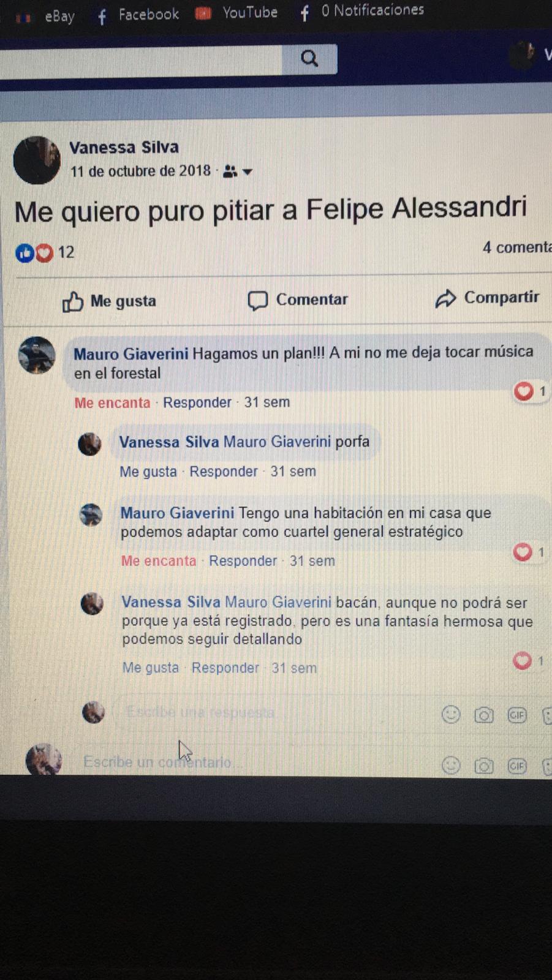The width and height of the screenshot is (552, 980).
Task: Open the post audience dropdown arrow
Action: [248, 172]
